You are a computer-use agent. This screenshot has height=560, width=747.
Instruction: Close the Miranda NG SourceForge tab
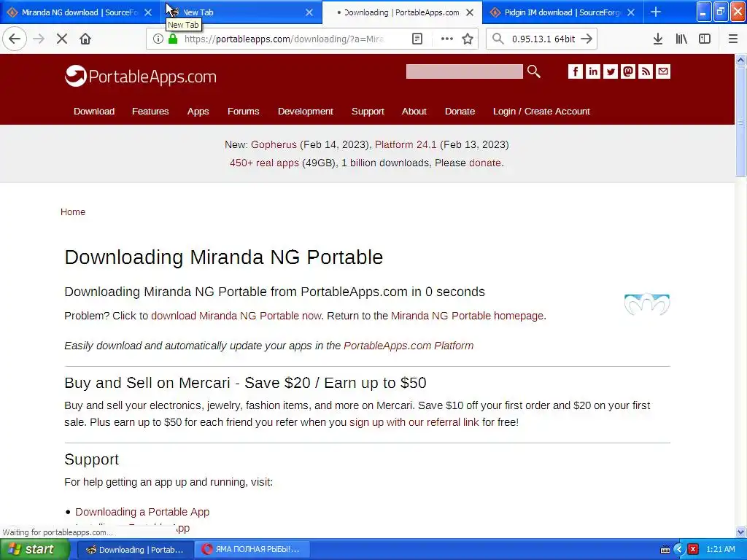click(148, 12)
